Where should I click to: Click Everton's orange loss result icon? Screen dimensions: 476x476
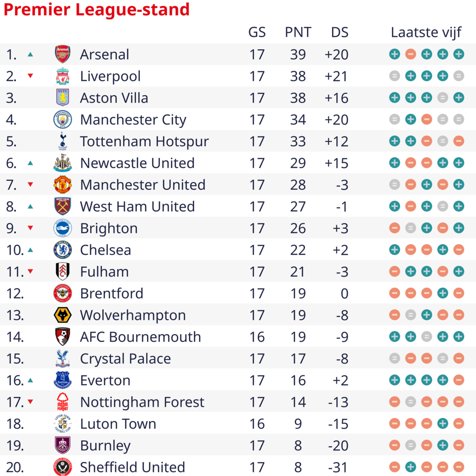pos(458,380)
